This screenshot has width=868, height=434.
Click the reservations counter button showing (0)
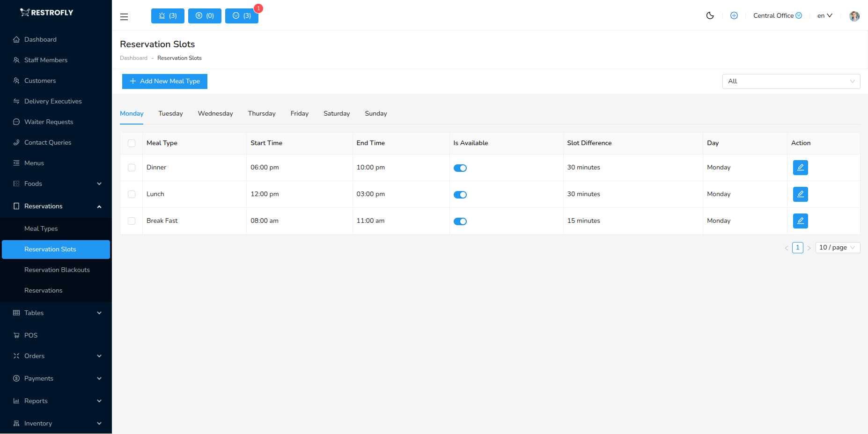pos(204,15)
